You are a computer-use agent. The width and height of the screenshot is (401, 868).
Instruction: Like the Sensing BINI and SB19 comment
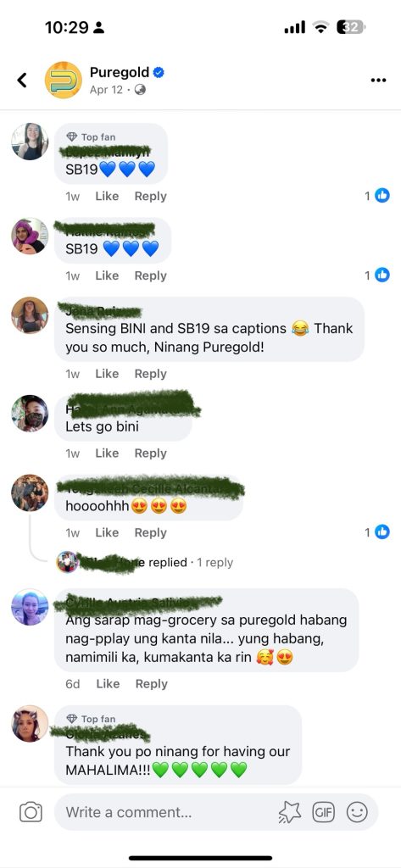pos(107,374)
